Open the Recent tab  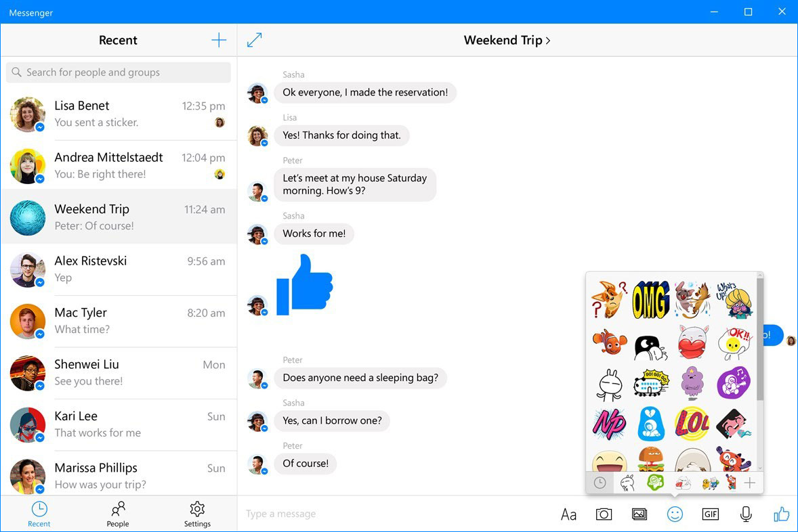[x=39, y=514]
